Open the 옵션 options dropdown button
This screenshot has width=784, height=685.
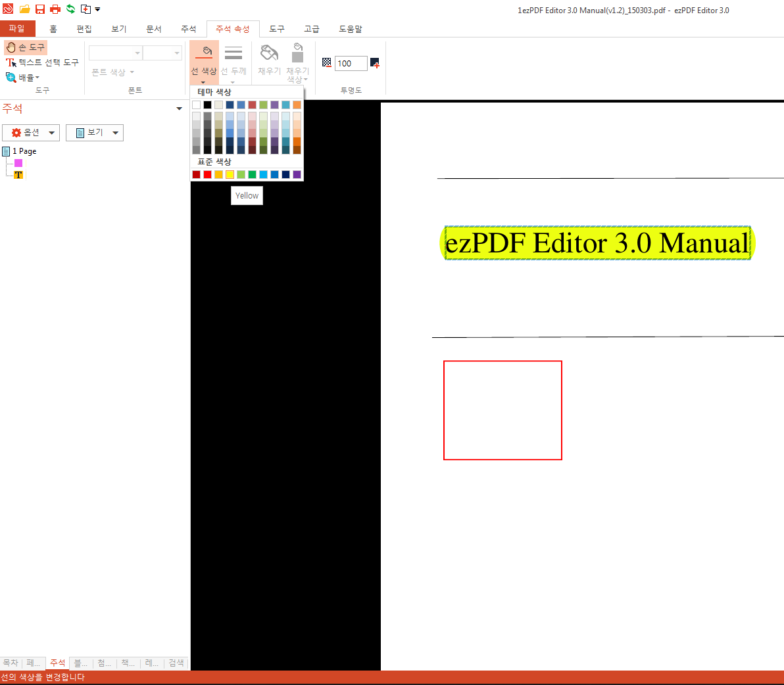(x=31, y=132)
